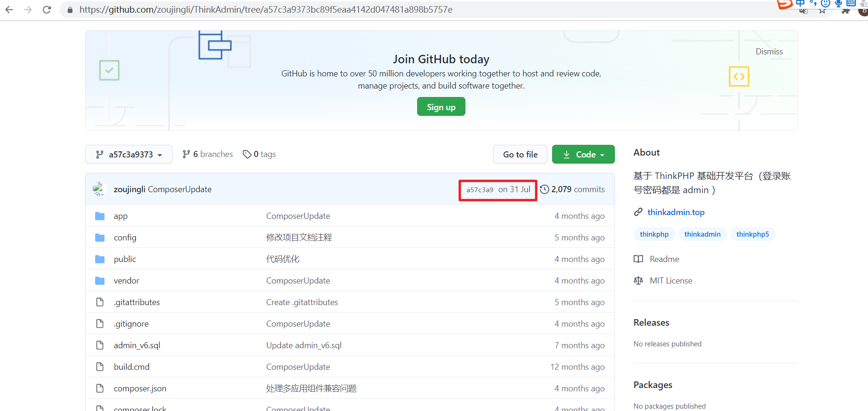
Task: Open the '修改项目文档注释' commit message
Action: pos(299,238)
